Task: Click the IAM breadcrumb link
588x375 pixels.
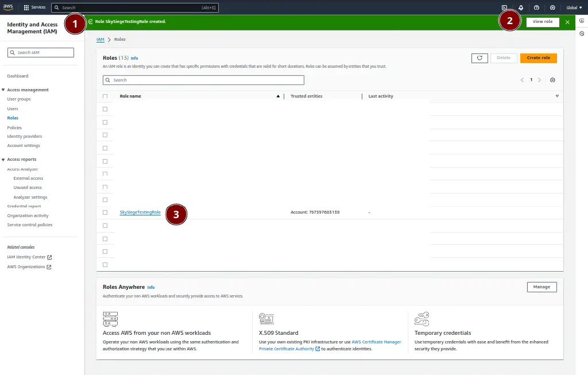Action: [100, 40]
